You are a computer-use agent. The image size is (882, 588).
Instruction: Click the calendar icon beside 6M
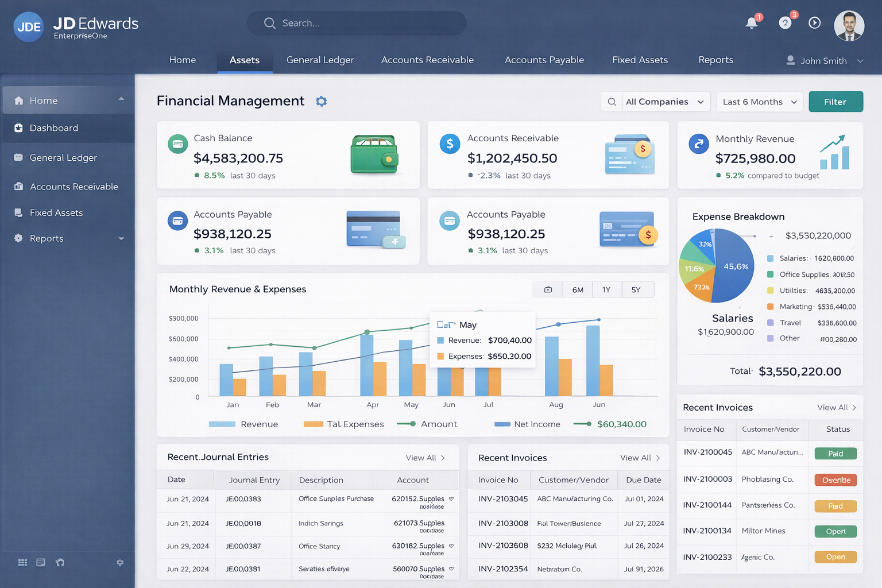548,290
